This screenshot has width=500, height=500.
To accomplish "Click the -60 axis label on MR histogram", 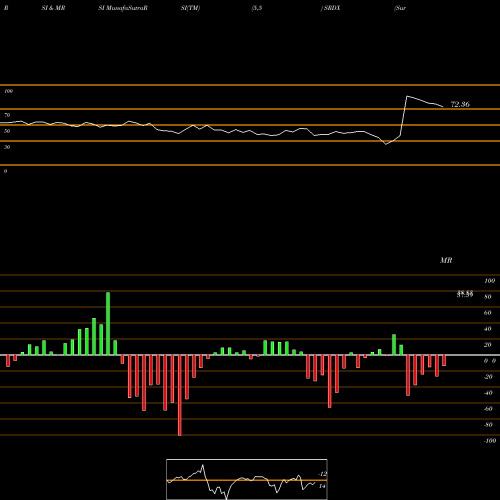I will [x=488, y=409].
